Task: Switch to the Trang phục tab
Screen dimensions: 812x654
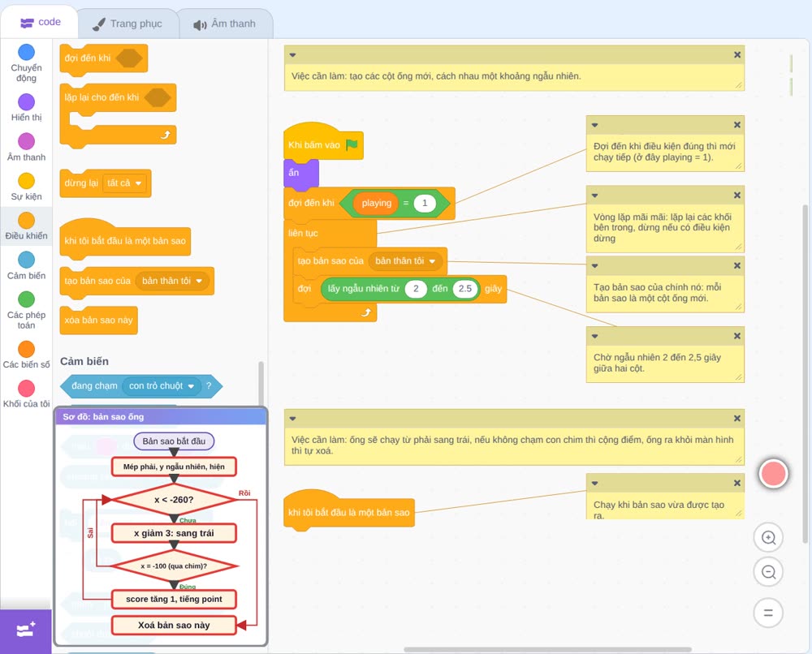Action: coord(127,24)
